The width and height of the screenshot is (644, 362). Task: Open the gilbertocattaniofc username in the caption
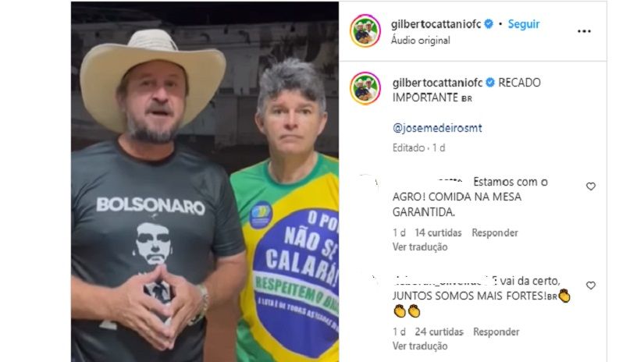click(x=437, y=83)
